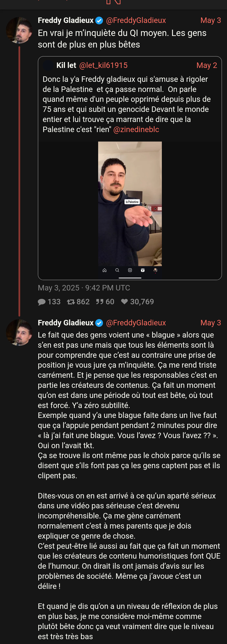The image size is (227, 644).
Task: Open Freddy Gladieux's avatar on the reply tweet
Action: point(19,333)
